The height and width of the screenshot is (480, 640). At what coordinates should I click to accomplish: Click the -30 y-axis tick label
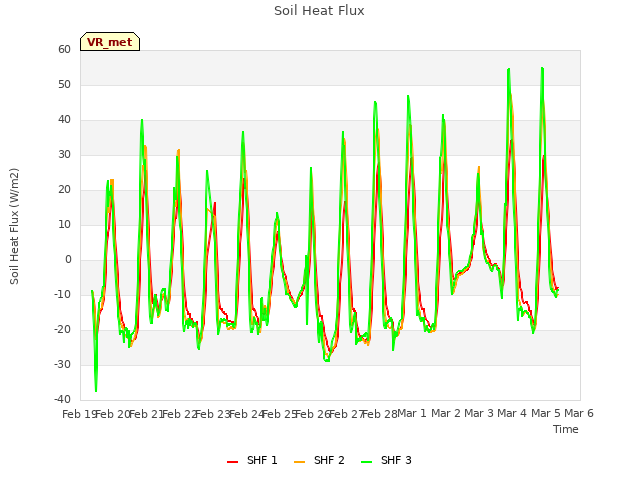62,364
